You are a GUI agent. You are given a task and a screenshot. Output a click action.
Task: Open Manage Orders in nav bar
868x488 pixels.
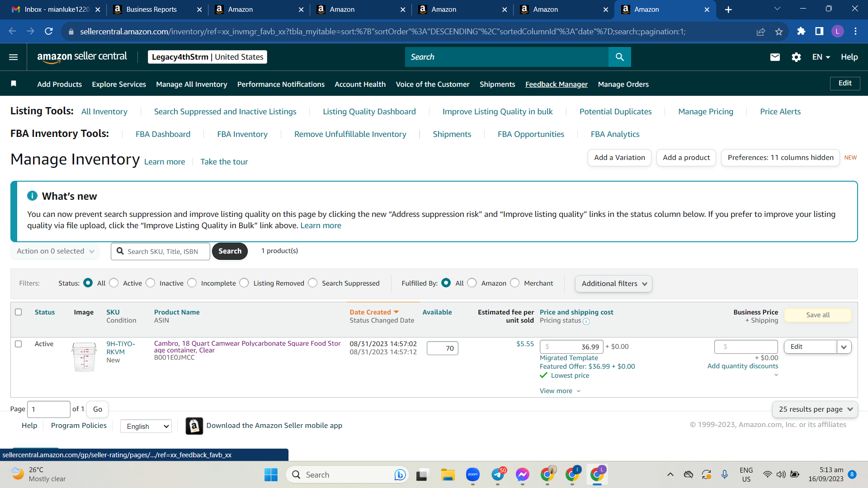click(x=623, y=84)
